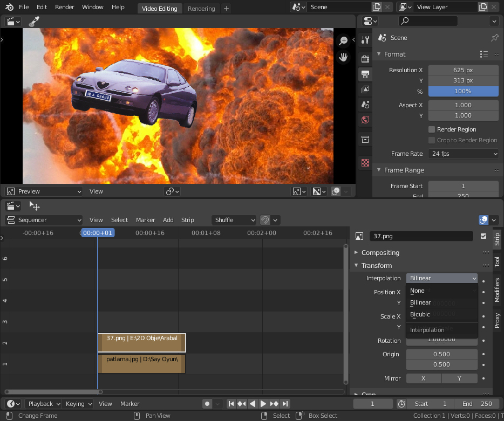Select the eyedropper sample tool
This screenshot has width=504, height=421.
point(34,22)
